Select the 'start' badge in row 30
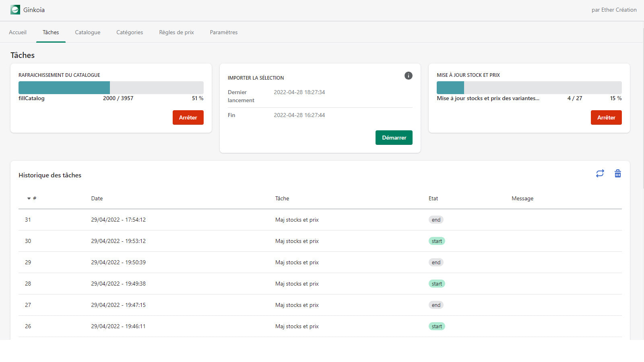The image size is (644, 362). (x=437, y=241)
